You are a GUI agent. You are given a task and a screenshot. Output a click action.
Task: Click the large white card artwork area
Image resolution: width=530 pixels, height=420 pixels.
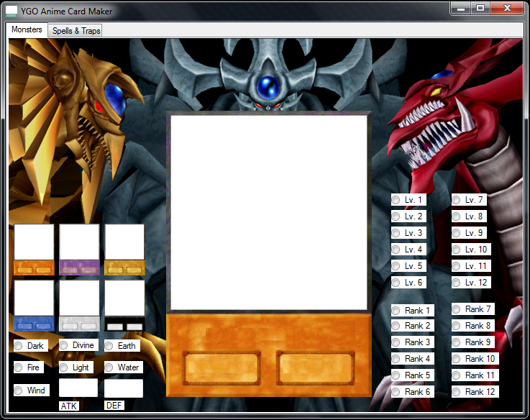pyautogui.click(x=269, y=212)
